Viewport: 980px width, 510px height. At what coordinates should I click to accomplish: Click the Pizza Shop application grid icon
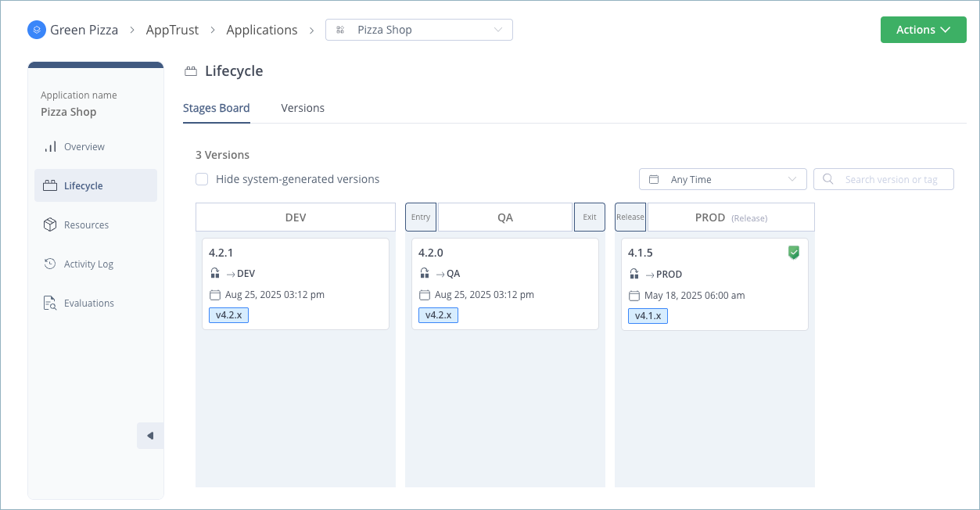point(340,30)
